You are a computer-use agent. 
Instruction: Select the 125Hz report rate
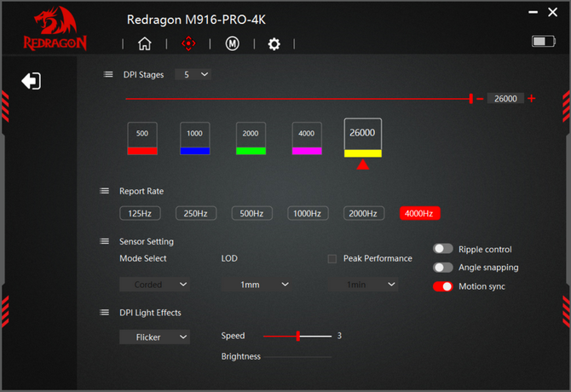[x=140, y=213]
